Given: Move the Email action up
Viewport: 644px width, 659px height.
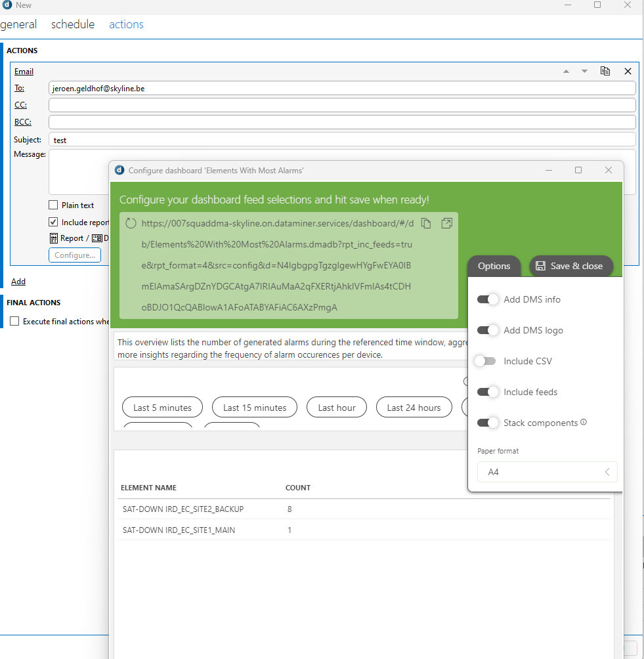Looking at the screenshot, I should coord(566,72).
